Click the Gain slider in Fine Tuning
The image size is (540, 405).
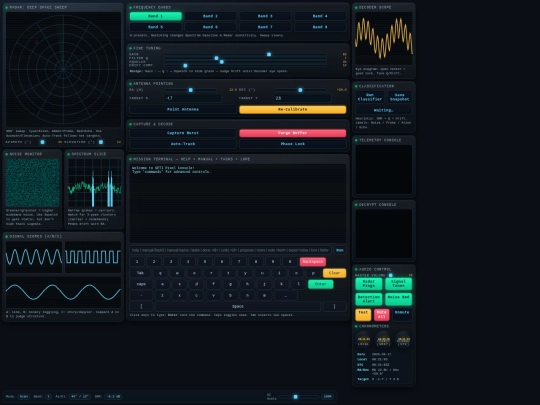point(245,54)
